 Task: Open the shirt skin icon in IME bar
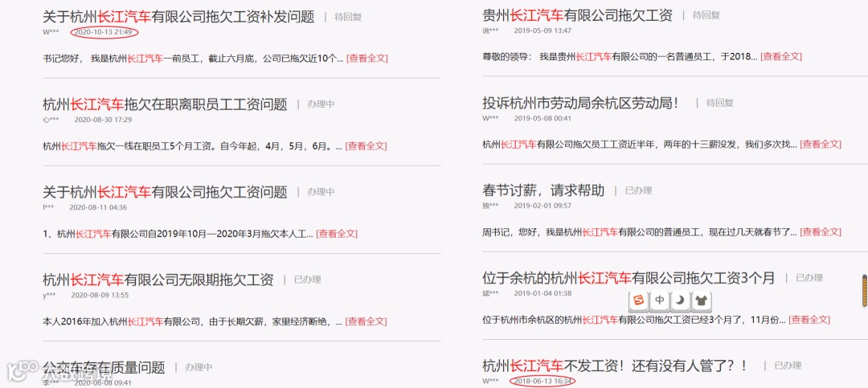[702, 302]
